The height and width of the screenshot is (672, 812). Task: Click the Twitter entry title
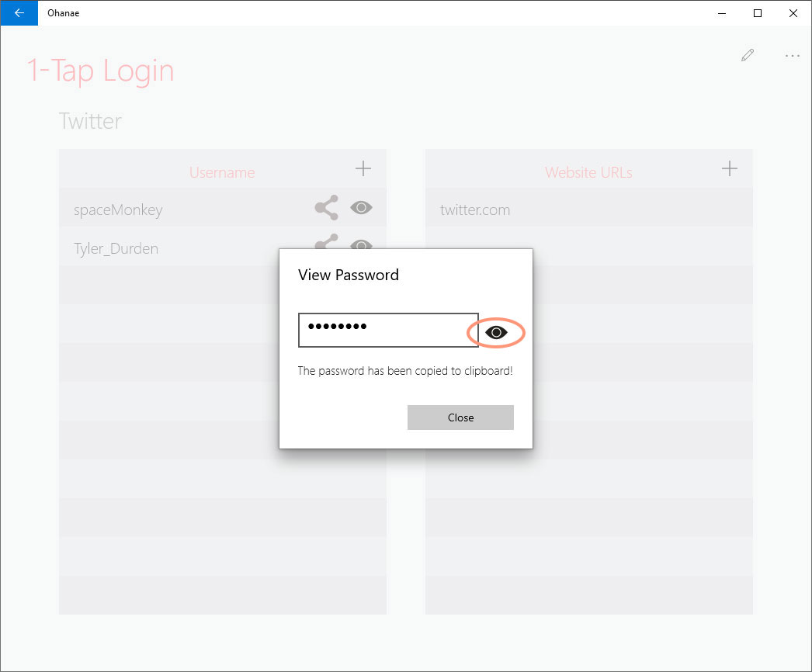[90, 121]
